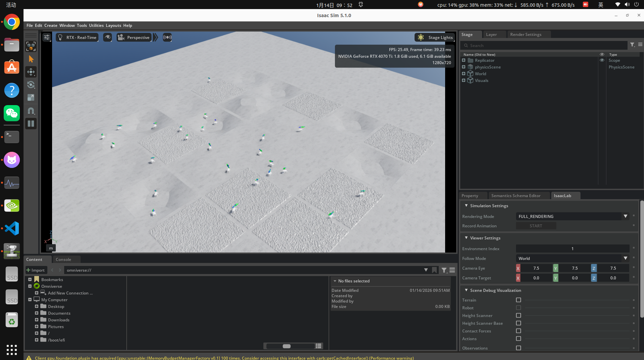Open the RTX - Real-Time renderer menu
The width and height of the screenshot is (644, 360).
click(77, 37)
